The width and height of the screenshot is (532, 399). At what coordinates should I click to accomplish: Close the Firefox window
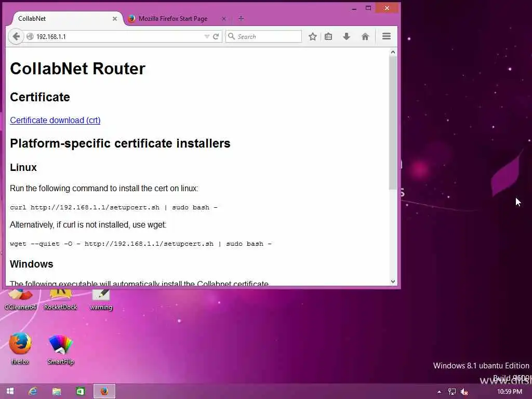[x=387, y=8]
